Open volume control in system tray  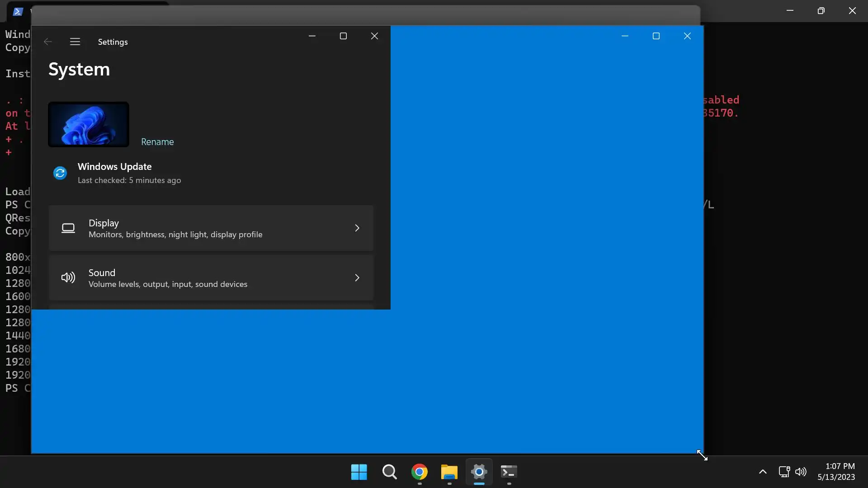pyautogui.click(x=801, y=472)
